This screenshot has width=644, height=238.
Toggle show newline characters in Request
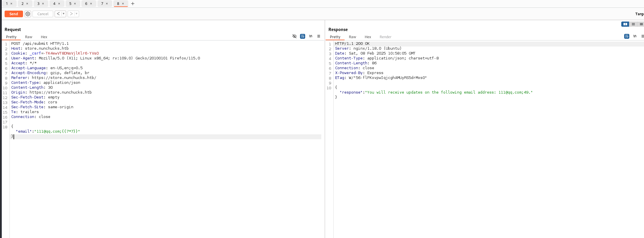point(311,36)
